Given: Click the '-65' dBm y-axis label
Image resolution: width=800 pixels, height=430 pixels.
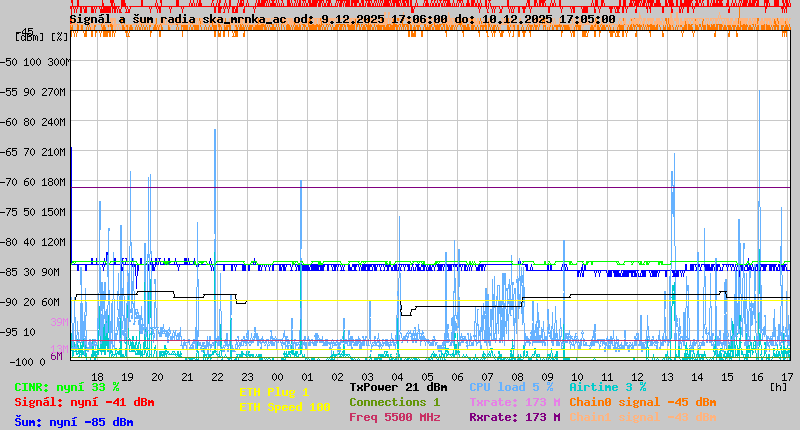Looking at the screenshot, I should (8, 152).
